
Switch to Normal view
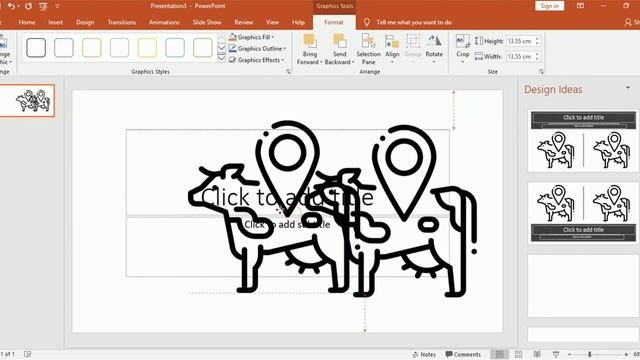pyautogui.click(x=500, y=354)
